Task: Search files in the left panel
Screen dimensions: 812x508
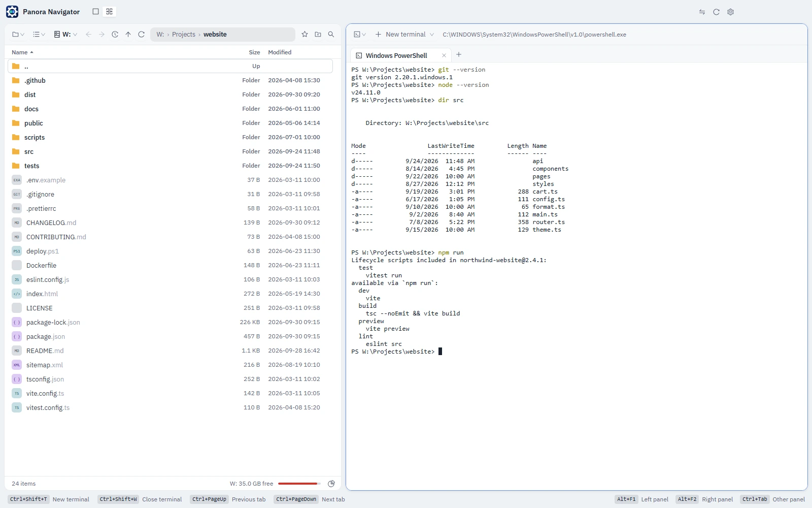Action: pos(331,35)
